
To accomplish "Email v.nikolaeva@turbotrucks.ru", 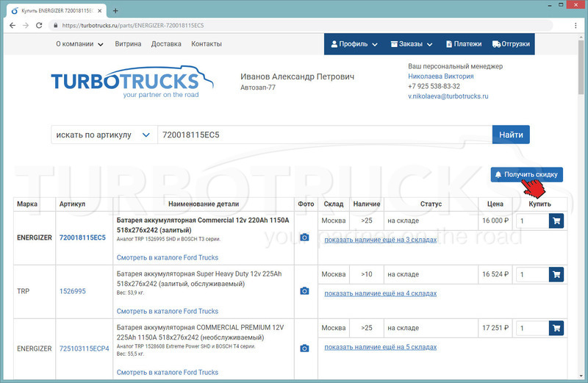I will pyautogui.click(x=448, y=96).
